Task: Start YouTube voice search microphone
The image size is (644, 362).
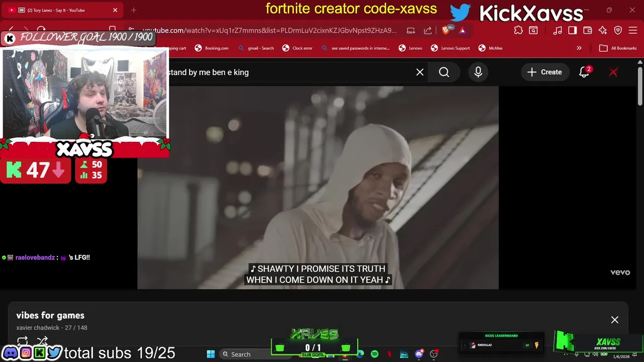Action: [478, 72]
